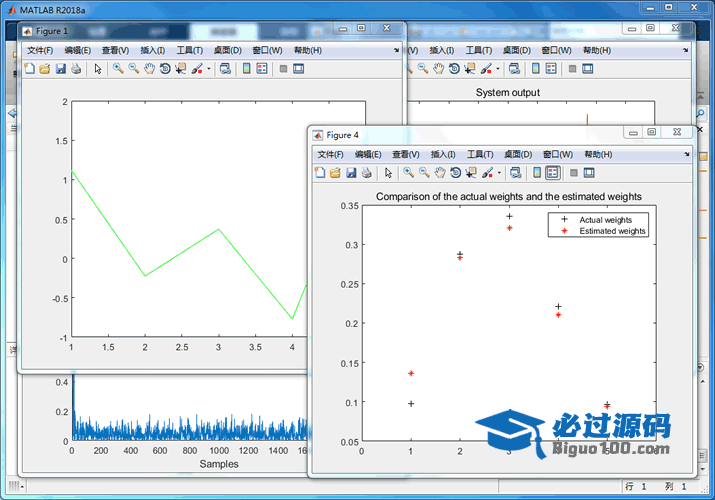Select Pan hand tool in Figure 4
This screenshot has width=715, height=500.
pos(440,173)
